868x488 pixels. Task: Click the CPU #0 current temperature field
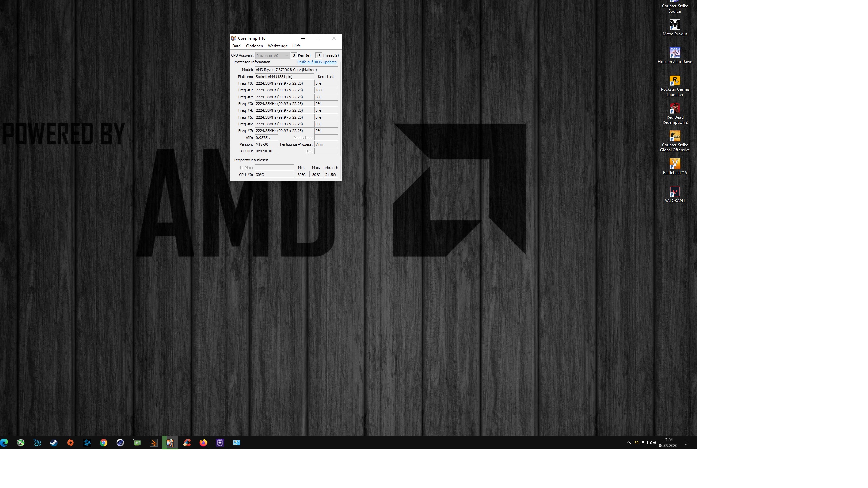[x=274, y=175]
